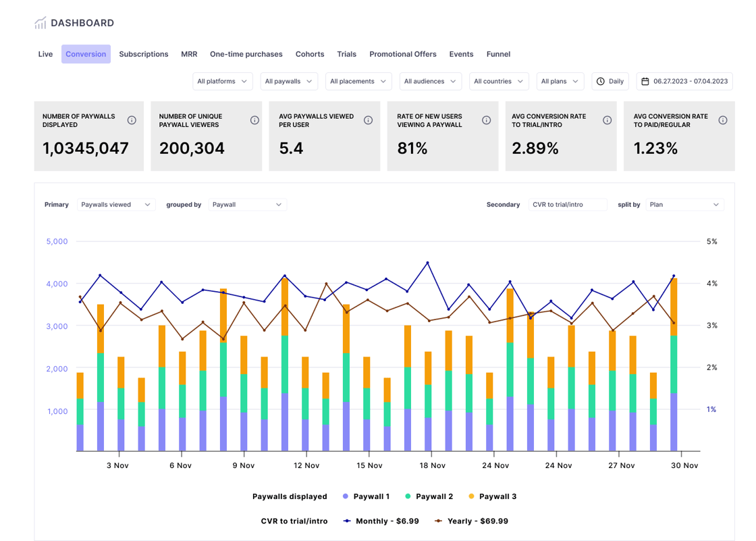This screenshot has height=541, width=756.
Task: Show info for Avg Conversion Rate to Paid/Regular
Action: point(722,120)
